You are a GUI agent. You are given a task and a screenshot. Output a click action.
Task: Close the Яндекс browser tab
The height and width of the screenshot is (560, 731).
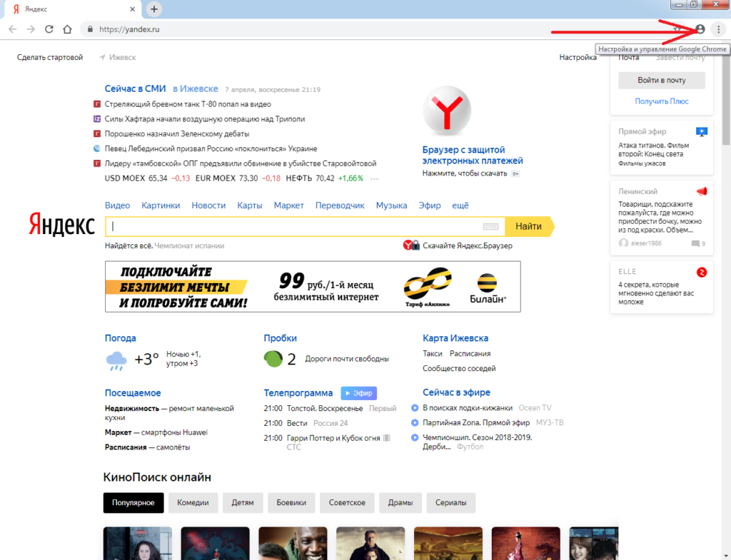[132, 9]
